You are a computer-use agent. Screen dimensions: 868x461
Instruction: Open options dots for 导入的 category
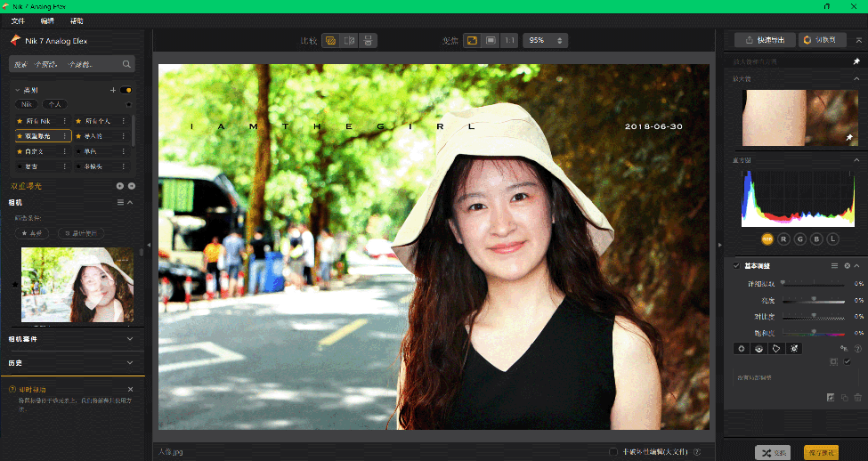124,136
